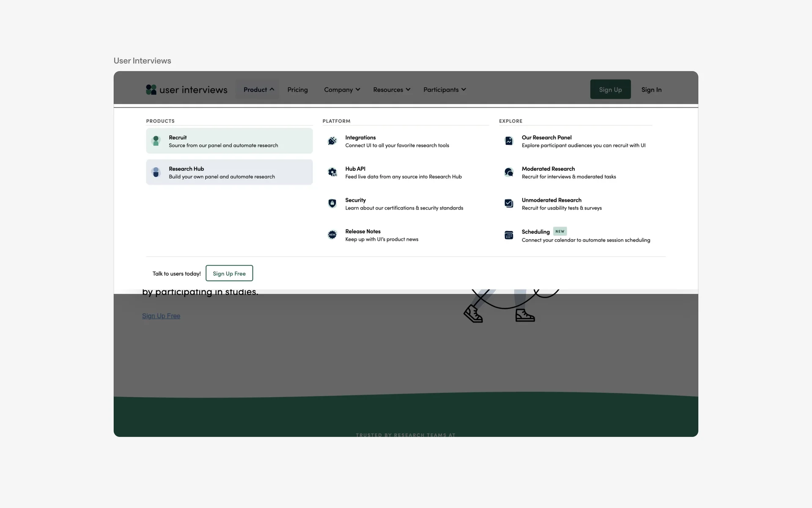Expand the Participants menu
This screenshot has height=508, width=812.
tap(464, 89)
